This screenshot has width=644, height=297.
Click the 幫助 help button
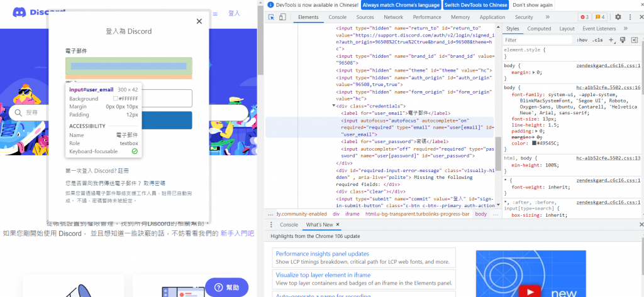[226, 287]
